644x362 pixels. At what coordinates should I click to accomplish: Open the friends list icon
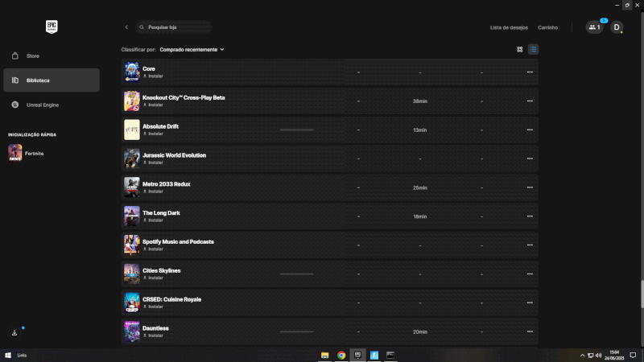pyautogui.click(x=594, y=27)
